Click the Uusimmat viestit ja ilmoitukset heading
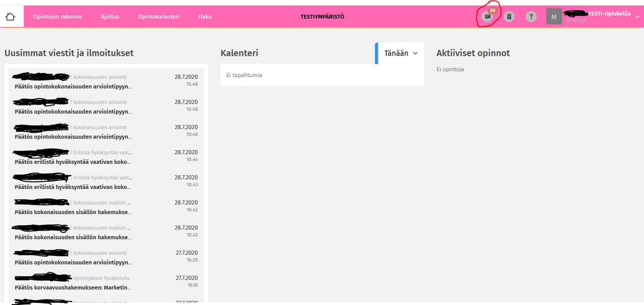 tap(69, 53)
